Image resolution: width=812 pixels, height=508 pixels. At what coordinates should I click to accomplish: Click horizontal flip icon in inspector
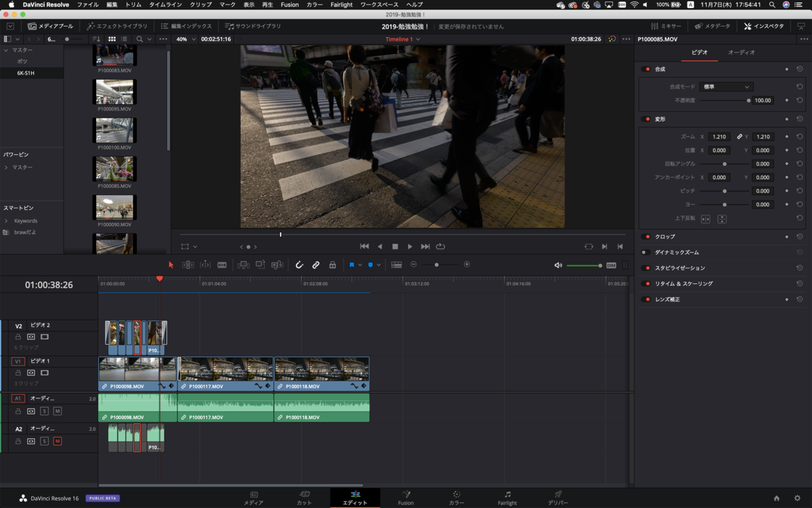(706, 219)
